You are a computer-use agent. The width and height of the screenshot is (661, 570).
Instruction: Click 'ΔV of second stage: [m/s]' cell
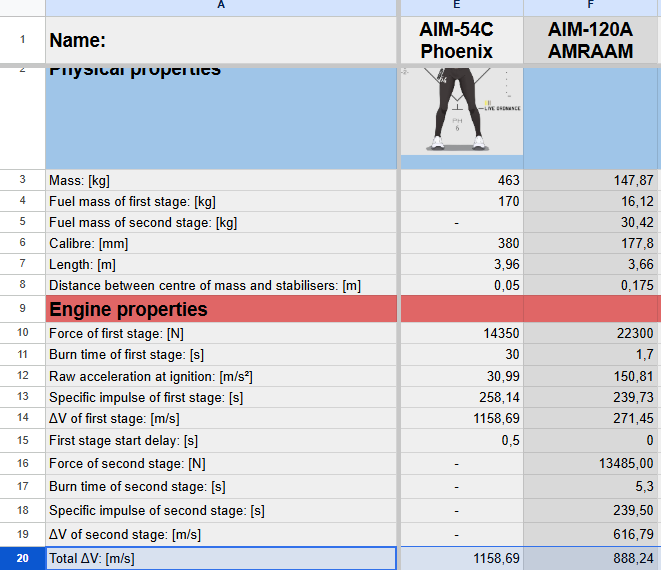pos(221,535)
